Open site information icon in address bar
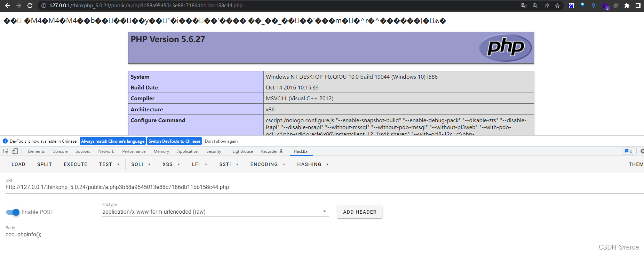This screenshot has width=644, height=253. point(44,6)
